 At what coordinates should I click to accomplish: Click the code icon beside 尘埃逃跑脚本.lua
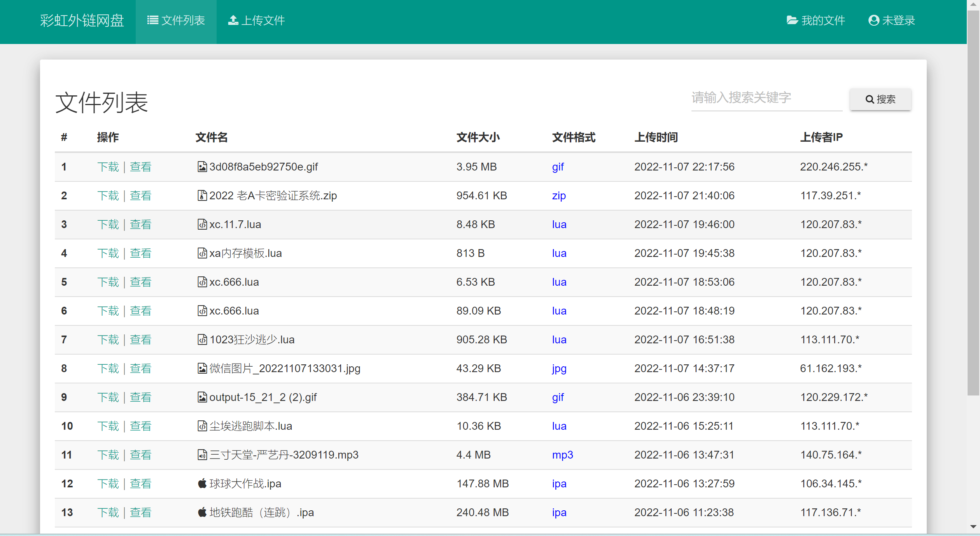(202, 426)
